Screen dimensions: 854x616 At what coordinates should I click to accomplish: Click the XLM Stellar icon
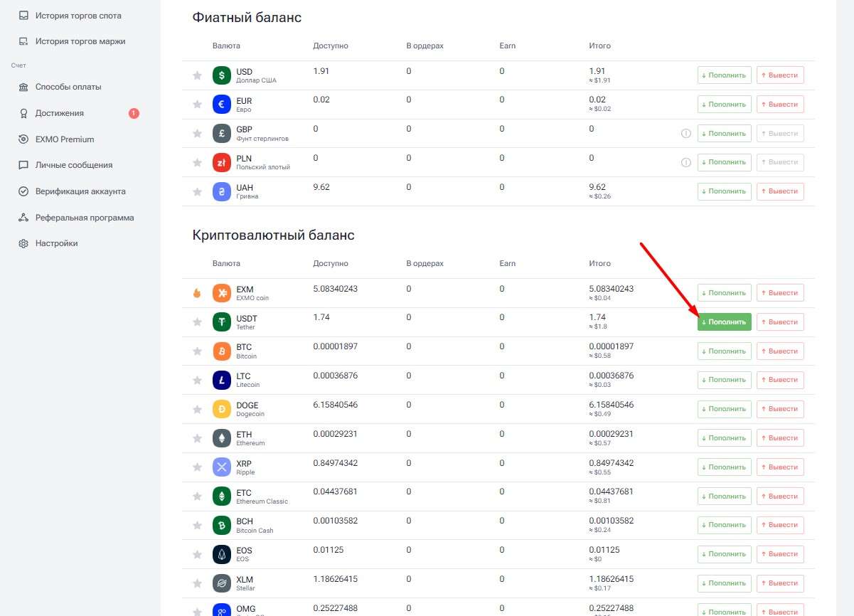222,583
